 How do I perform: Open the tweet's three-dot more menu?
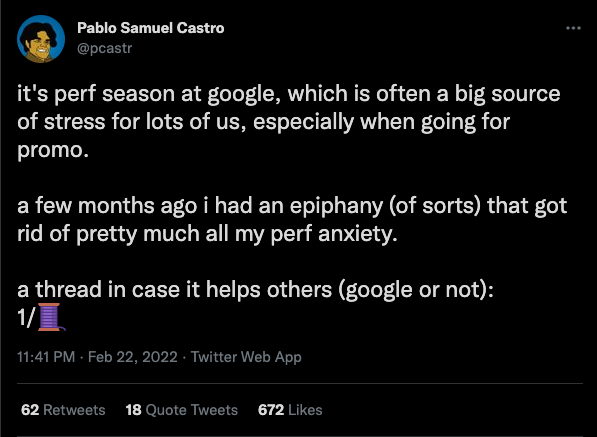click(573, 28)
